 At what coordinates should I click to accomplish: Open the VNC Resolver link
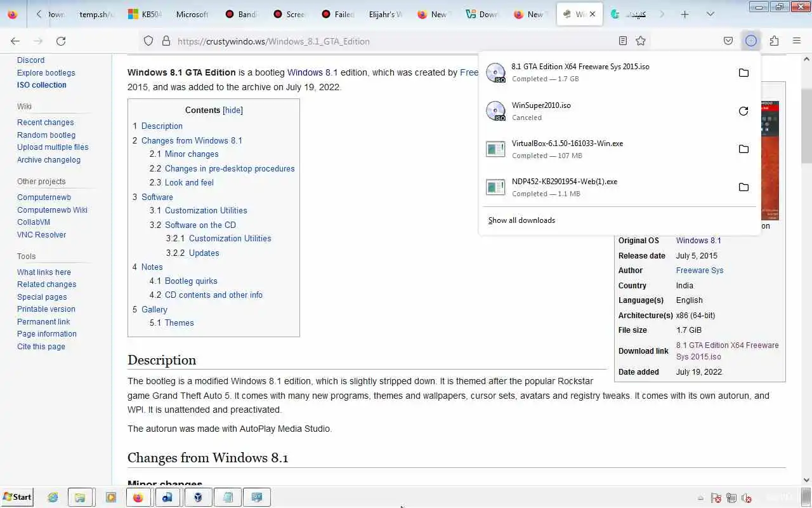tap(42, 235)
